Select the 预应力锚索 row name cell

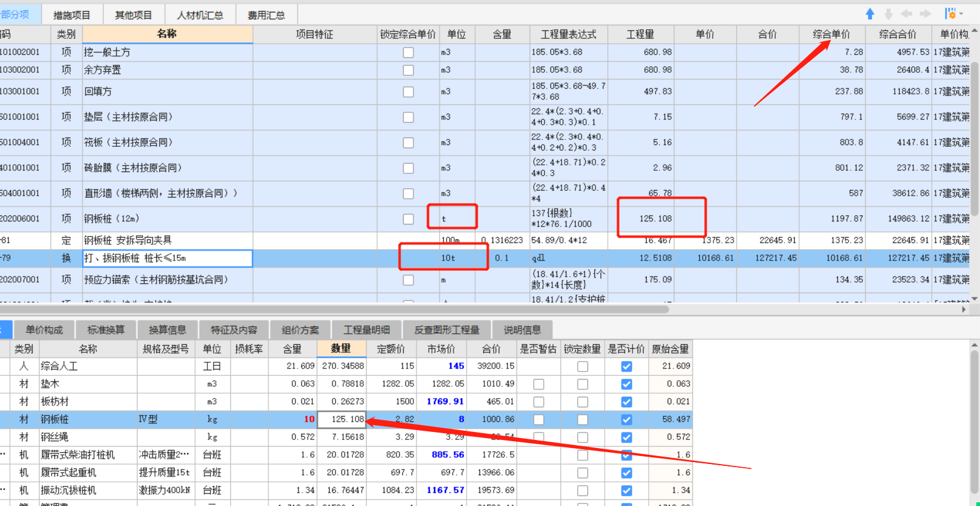[x=167, y=280]
